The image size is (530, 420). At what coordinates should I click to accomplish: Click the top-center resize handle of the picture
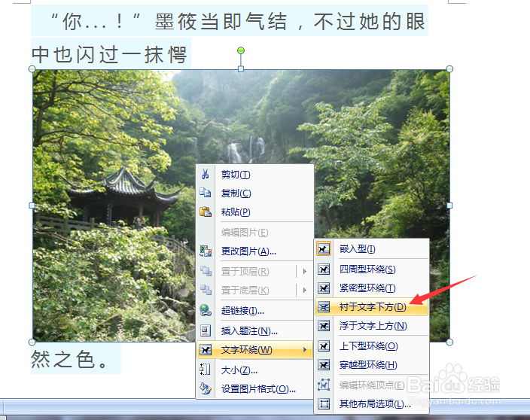coord(241,69)
